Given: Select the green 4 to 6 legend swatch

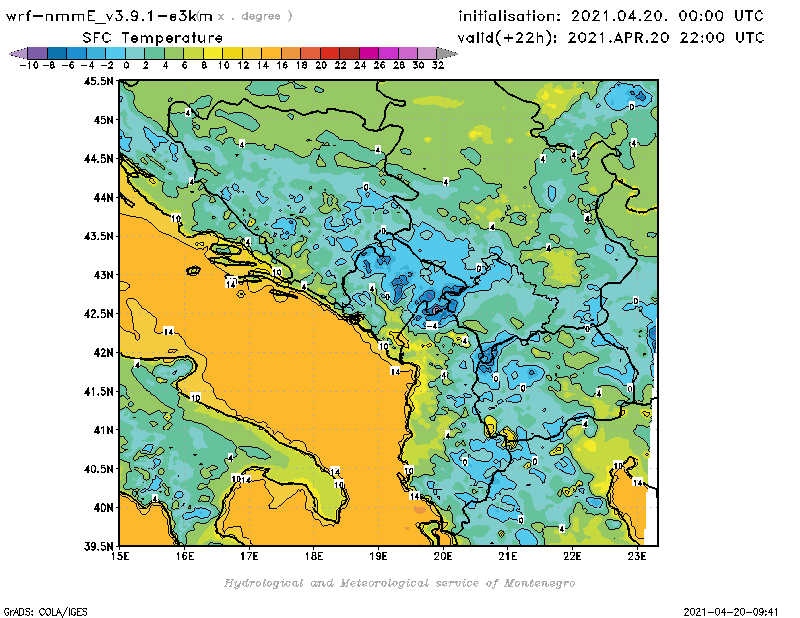Looking at the screenshot, I should (174, 53).
